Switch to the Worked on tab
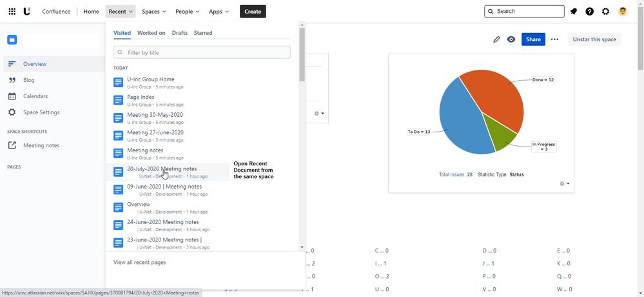 pyautogui.click(x=151, y=33)
